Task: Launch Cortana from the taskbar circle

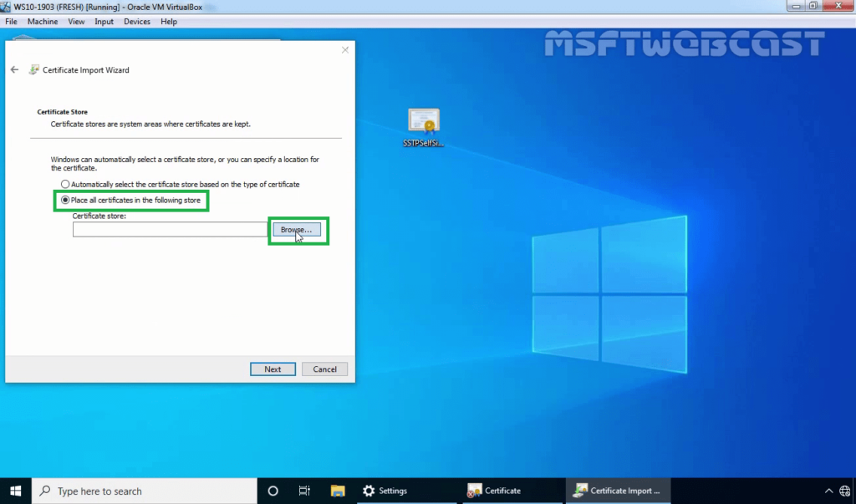Action: pos(273,491)
